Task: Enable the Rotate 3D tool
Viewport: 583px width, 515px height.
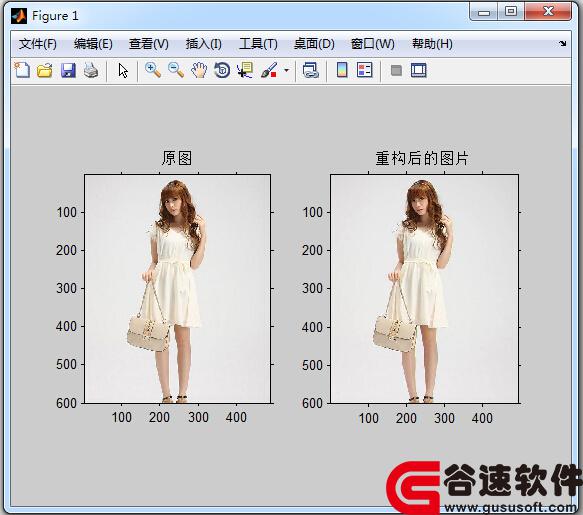Action: tap(222, 70)
